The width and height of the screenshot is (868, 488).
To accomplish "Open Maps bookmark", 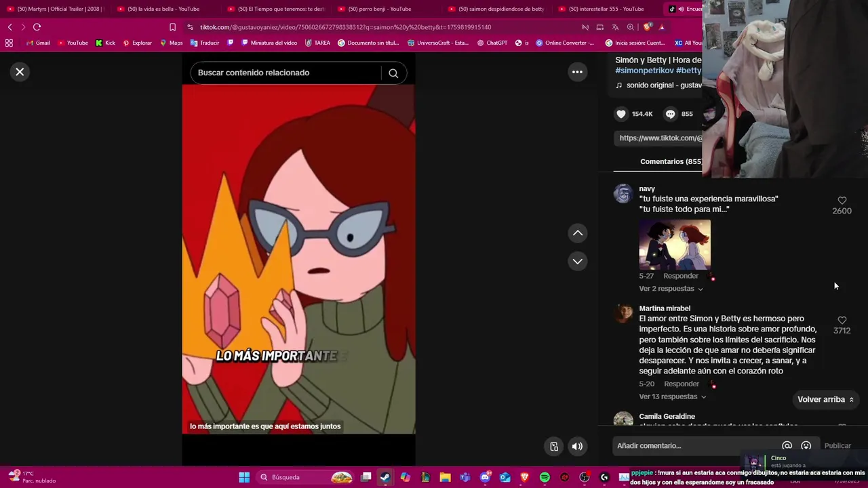I will [x=171, y=43].
